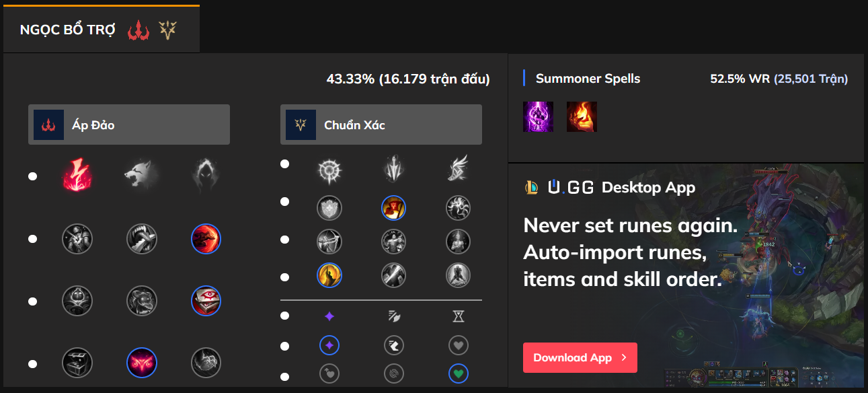Click the Chuẩn Xác rune tree header
The image size is (868, 393).
pyautogui.click(x=381, y=124)
